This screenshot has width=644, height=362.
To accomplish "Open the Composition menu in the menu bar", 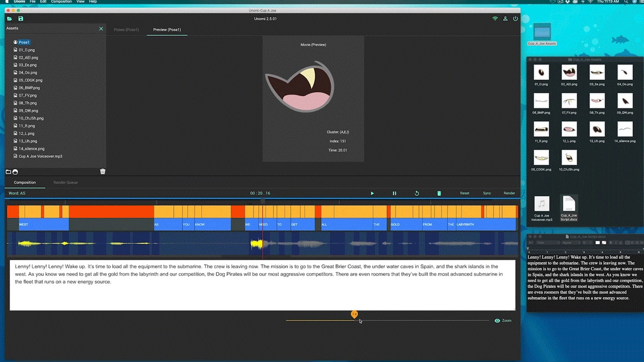I will click(61, 2).
